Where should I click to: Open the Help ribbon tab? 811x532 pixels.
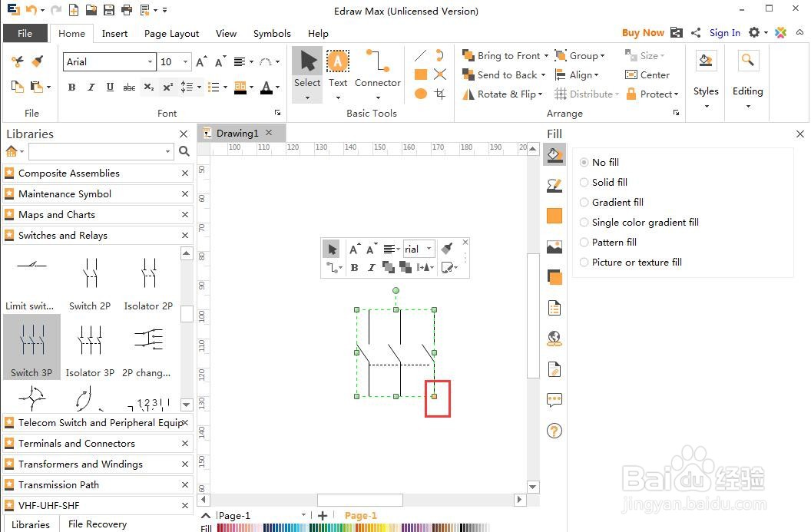(x=318, y=33)
